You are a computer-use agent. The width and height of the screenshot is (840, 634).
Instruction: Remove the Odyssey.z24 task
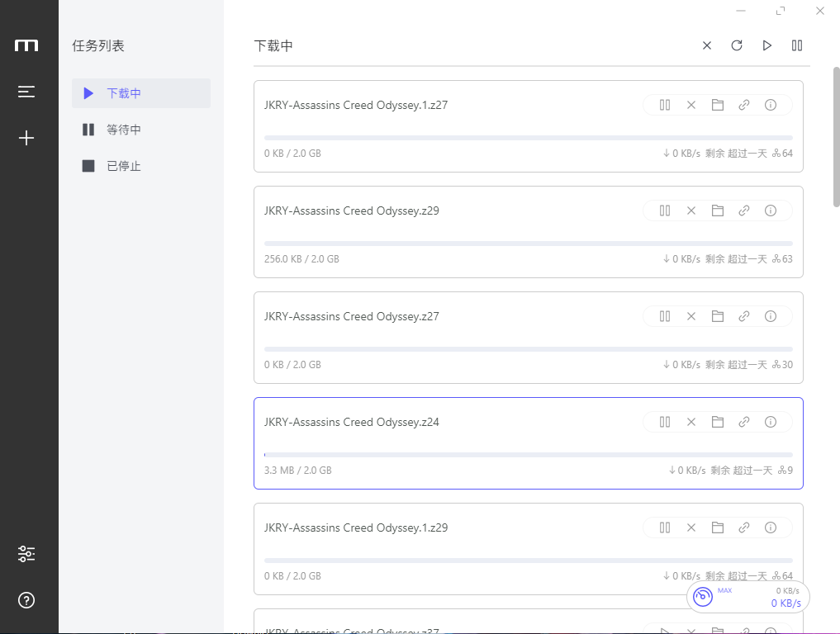[x=691, y=422]
